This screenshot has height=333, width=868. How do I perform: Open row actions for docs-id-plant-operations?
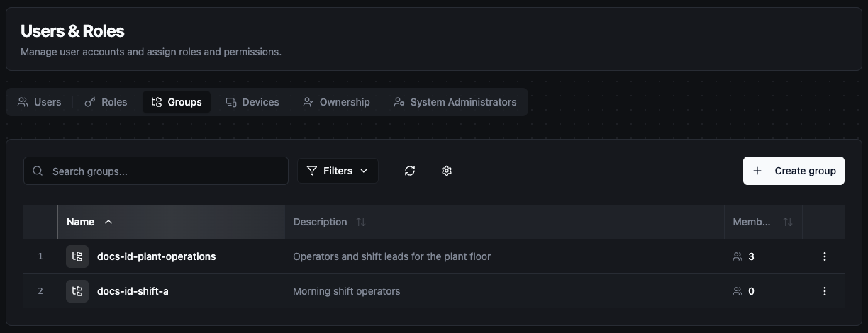(824, 256)
